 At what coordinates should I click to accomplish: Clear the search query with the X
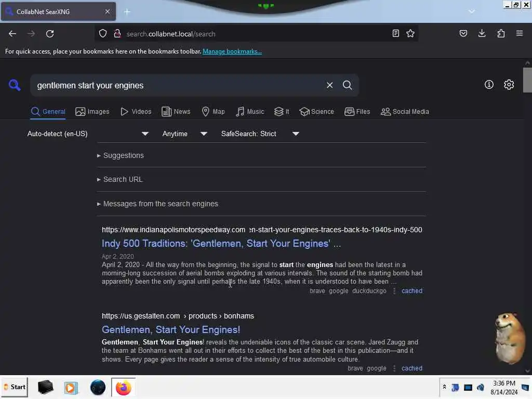coord(329,85)
